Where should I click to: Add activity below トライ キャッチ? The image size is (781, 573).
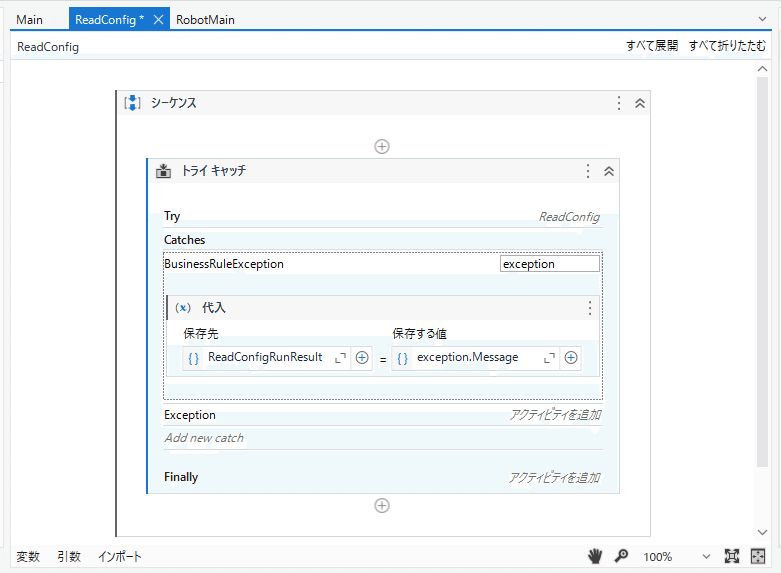[382, 506]
